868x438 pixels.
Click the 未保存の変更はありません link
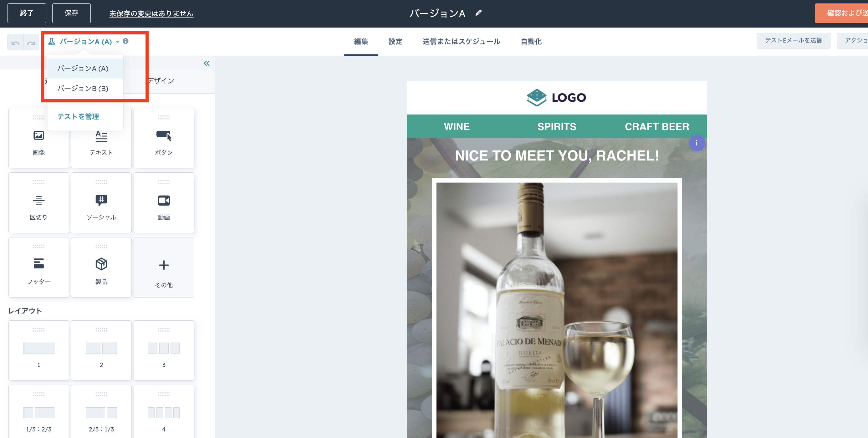click(x=151, y=13)
